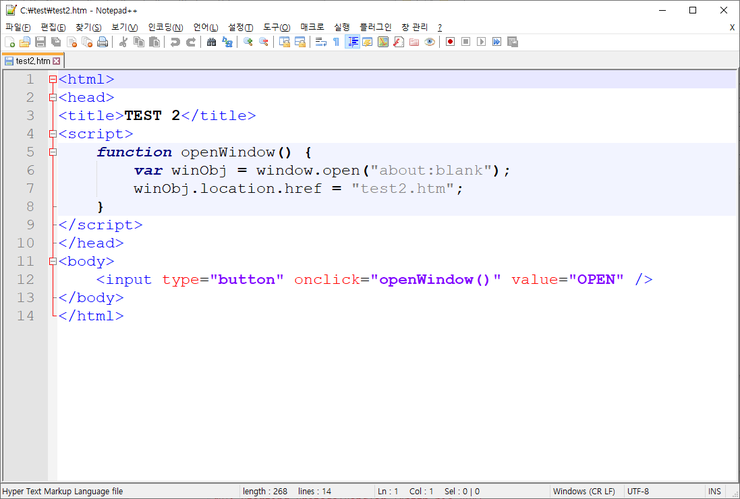Click the UTF-8 encoding status field

click(638, 491)
